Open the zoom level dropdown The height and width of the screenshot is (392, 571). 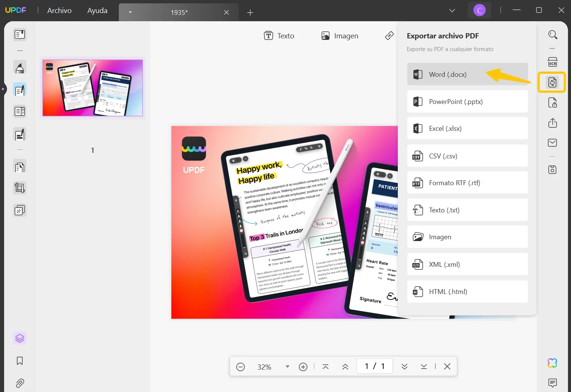click(x=287, y=367)
